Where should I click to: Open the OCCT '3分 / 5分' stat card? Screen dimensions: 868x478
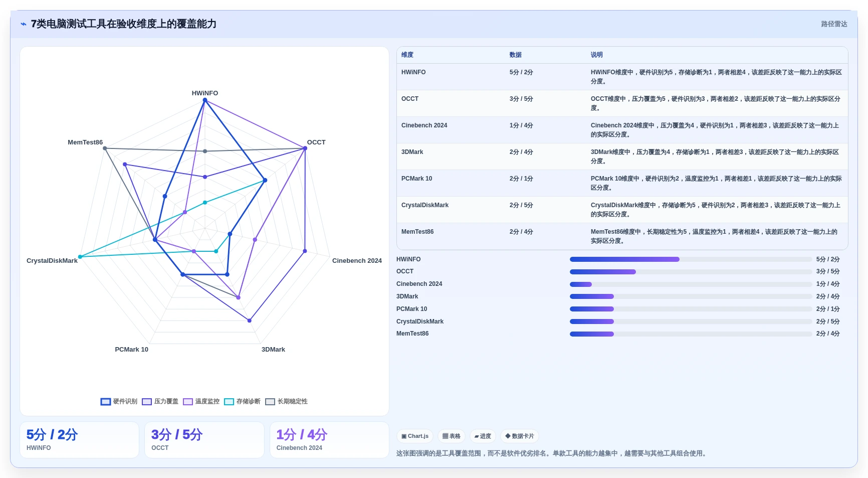pos(204,440)
